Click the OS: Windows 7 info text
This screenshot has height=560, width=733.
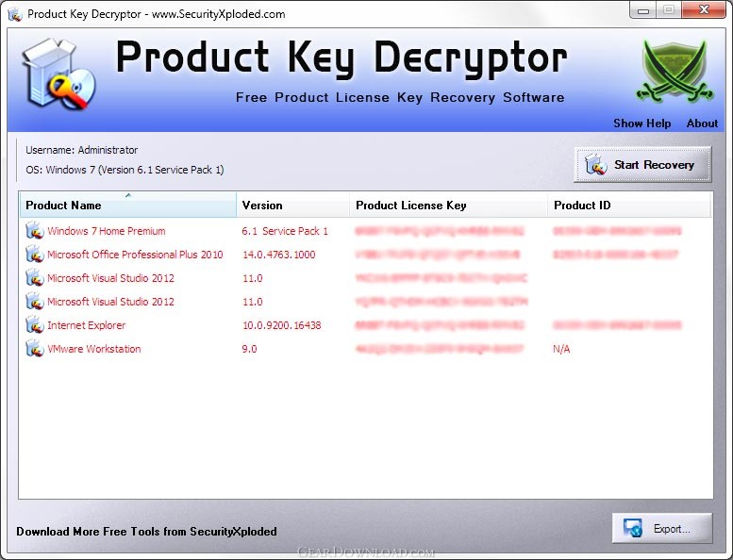tap(125, 170)
